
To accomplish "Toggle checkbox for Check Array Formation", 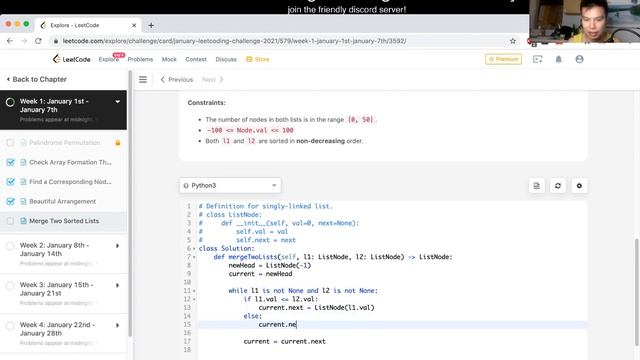I will click(10, 162).
